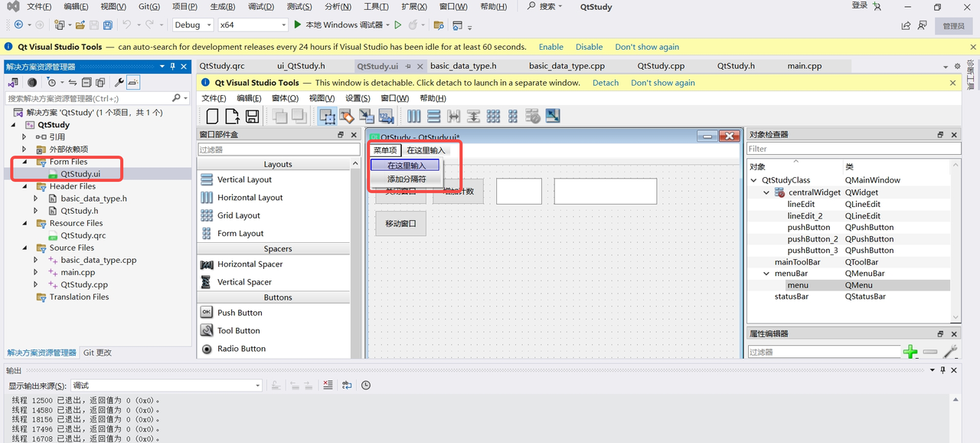Apply Lay Out in a Grid icon
This screenshot has width=980, height=443.
tap(493, 116)
